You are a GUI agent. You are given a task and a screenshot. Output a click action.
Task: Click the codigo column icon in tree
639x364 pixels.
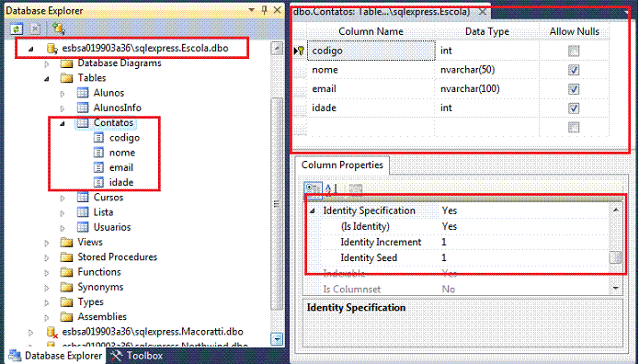point(98,138)
